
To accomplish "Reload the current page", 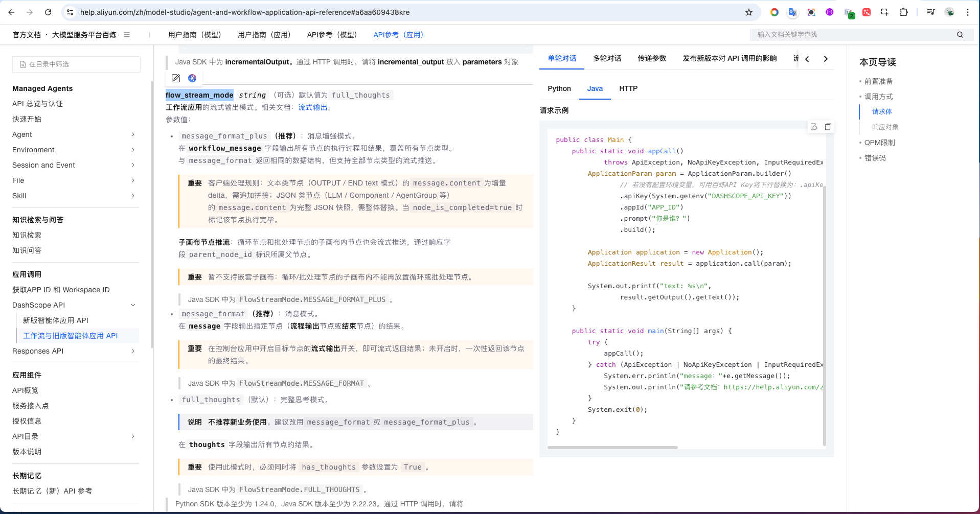I will 48,12.
